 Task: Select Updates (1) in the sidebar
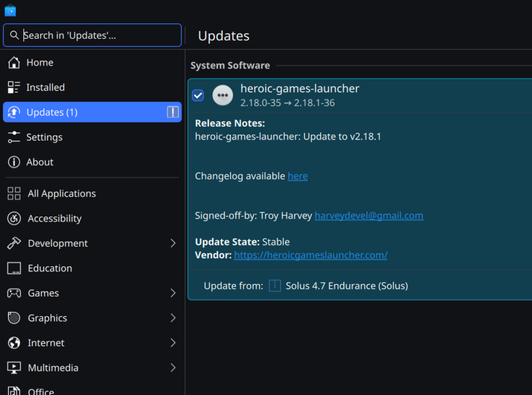93,112
